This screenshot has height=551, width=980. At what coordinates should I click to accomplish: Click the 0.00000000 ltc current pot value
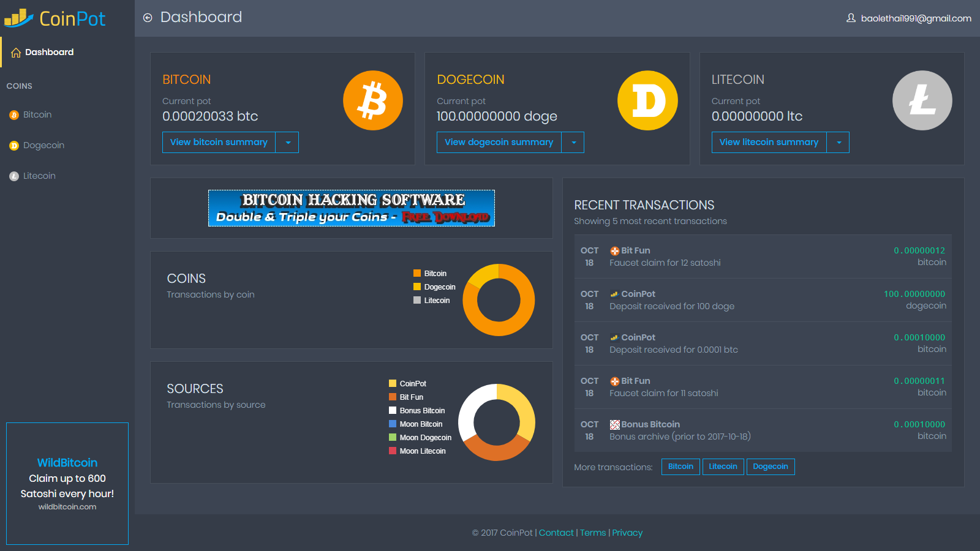757,116
